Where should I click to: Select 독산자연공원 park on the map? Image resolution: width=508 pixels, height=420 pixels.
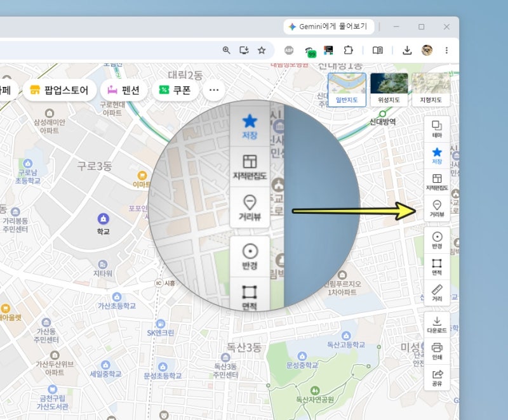[x=314, y=395]
